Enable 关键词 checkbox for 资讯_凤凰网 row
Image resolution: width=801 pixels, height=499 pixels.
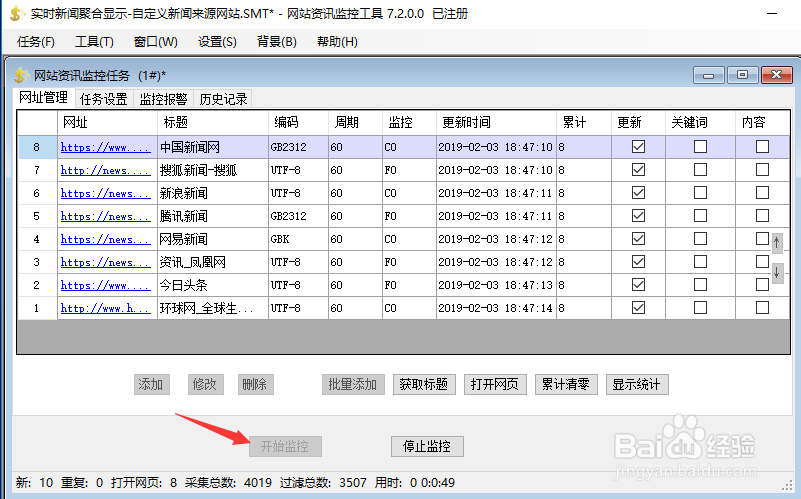[x=700, y=262]
